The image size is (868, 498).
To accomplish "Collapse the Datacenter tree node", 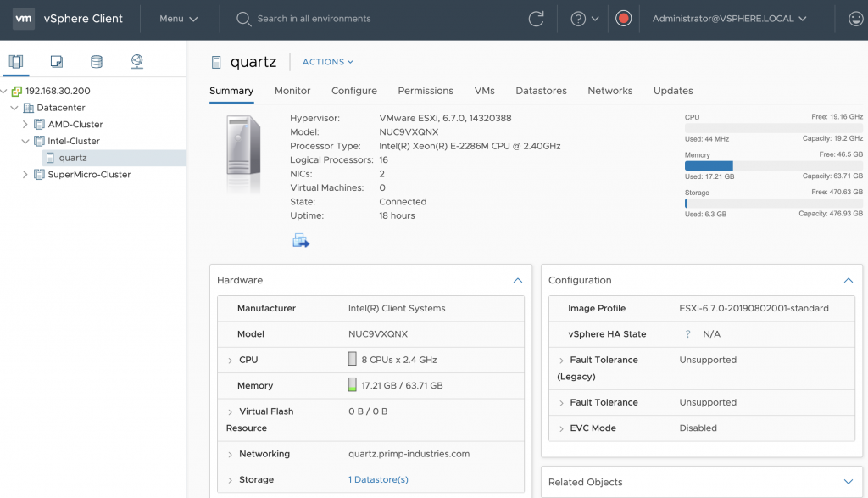I will 14,108.
